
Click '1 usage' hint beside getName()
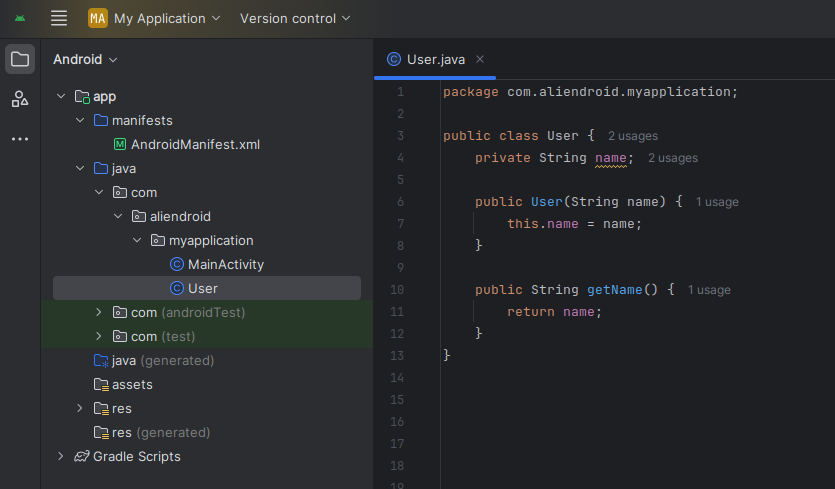709,290
